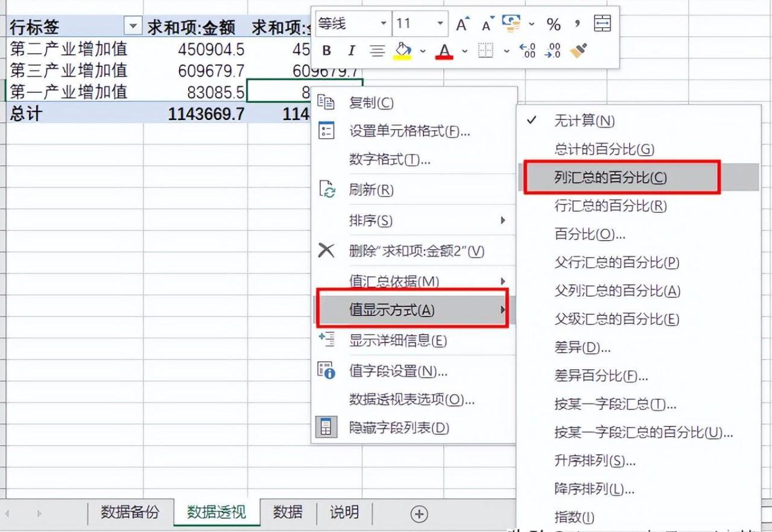Increase decimal places icon
The height and width of the screenshot is (532, 772).
point(528,51)
